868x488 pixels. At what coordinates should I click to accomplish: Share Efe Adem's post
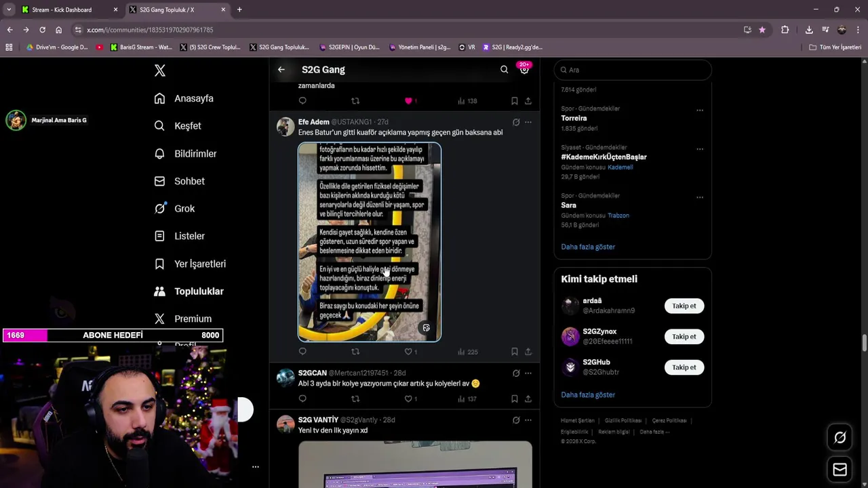tap(528, 352)
